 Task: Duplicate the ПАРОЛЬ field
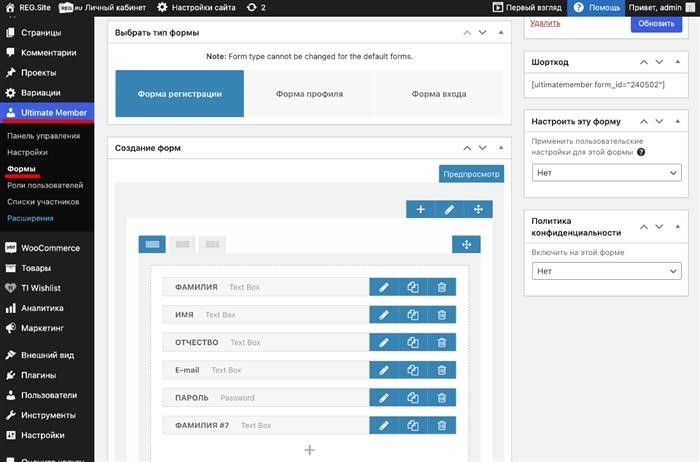pos(412,398)
